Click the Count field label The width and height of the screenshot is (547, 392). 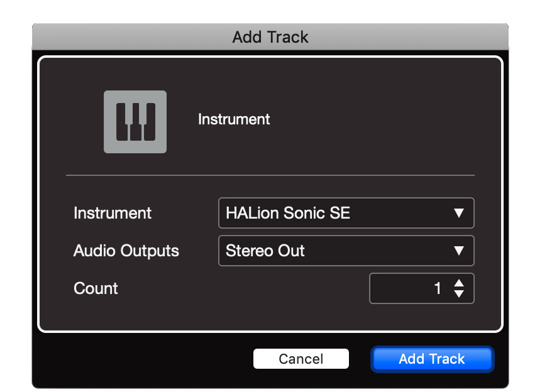click(x=96, y=288)
